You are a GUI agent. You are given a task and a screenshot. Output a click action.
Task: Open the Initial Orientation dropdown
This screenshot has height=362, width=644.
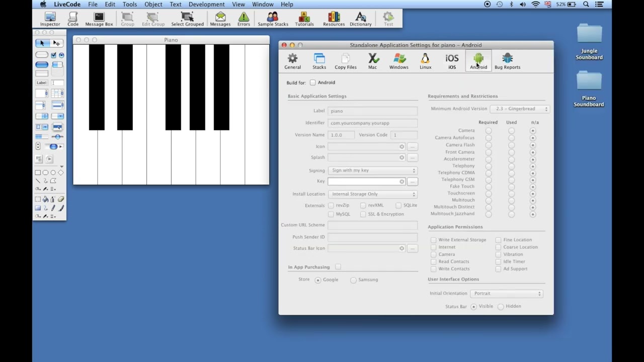506,294
